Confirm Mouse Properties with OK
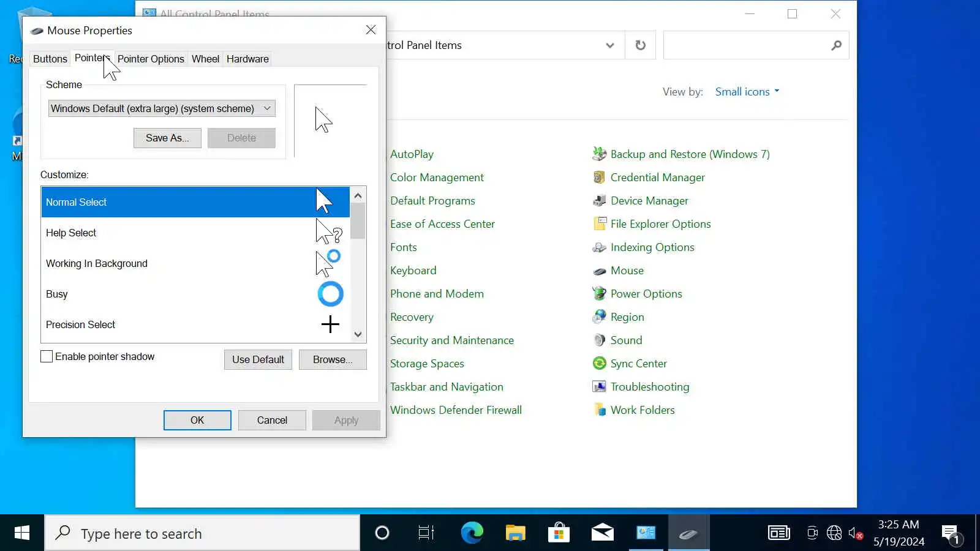Image resolution: width=980 pixels, height=551 pixels. pos(197,420)
